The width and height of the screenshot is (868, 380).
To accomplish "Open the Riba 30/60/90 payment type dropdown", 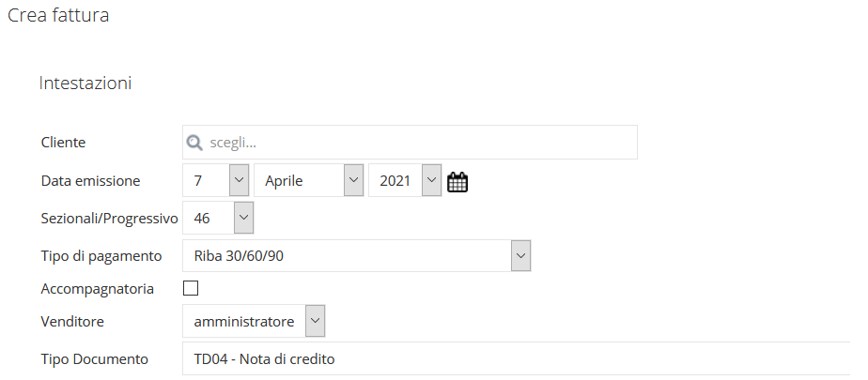I will tap(357, 255).
